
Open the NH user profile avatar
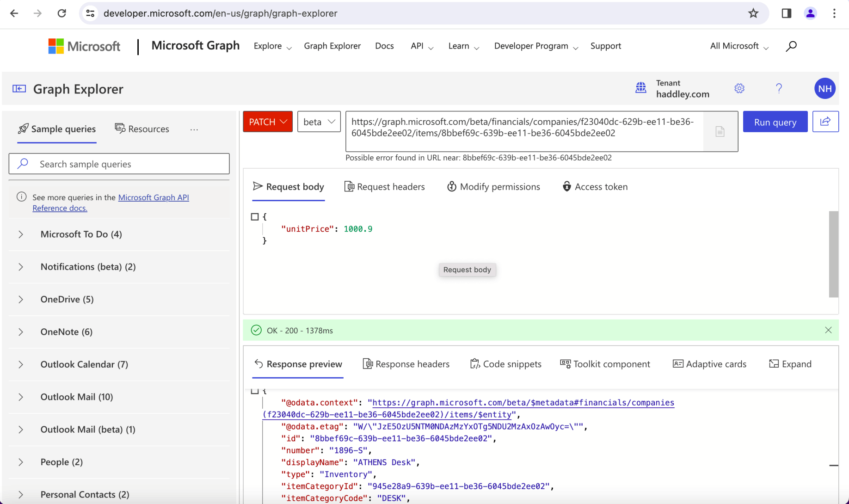pyautogui.click(x=824, y=89)
